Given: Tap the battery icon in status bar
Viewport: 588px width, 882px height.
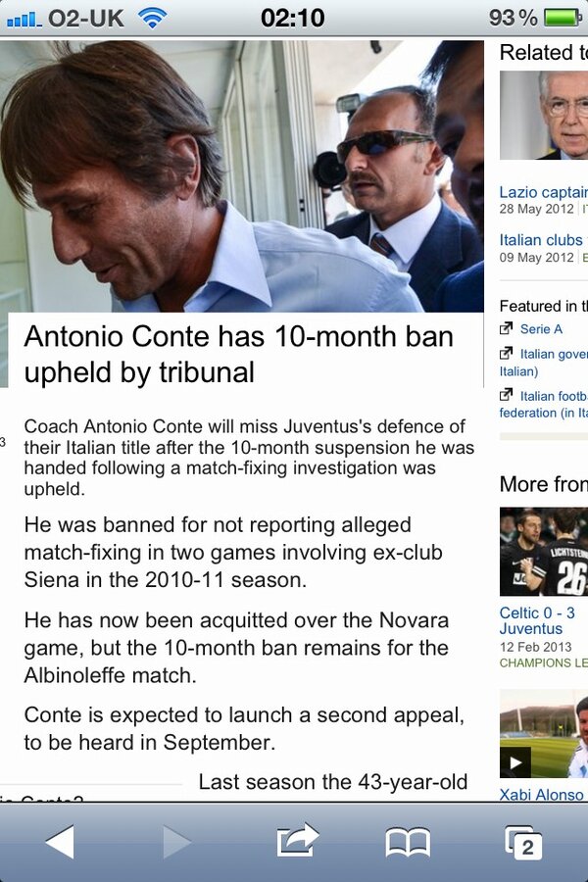Looking at the screenshot, I should click(563, 18).
